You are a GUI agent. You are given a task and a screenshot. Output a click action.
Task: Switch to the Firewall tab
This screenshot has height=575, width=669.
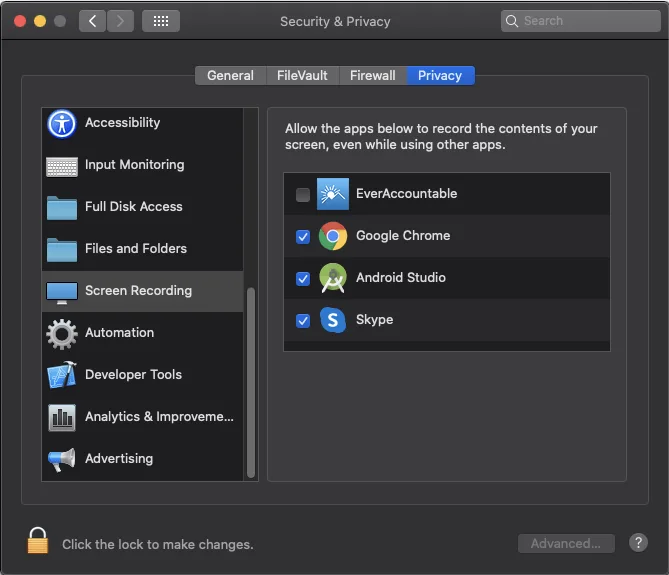pos(372,76)
